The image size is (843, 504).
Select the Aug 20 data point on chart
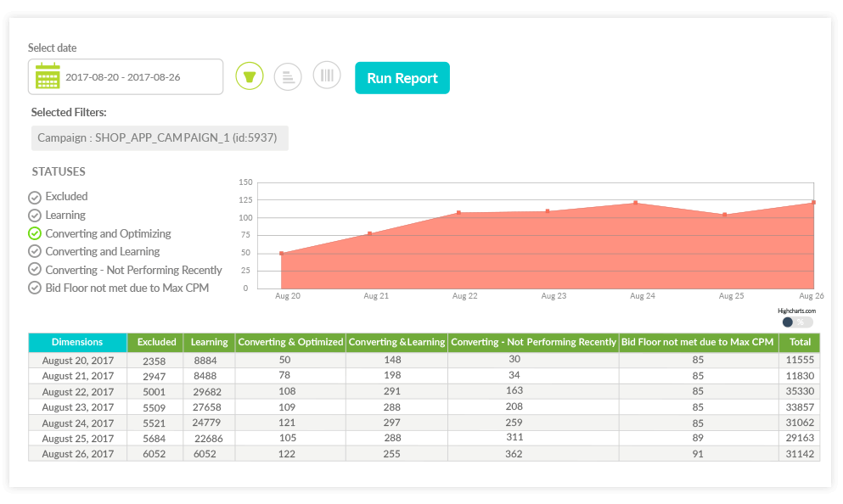[x=281, y=253]
